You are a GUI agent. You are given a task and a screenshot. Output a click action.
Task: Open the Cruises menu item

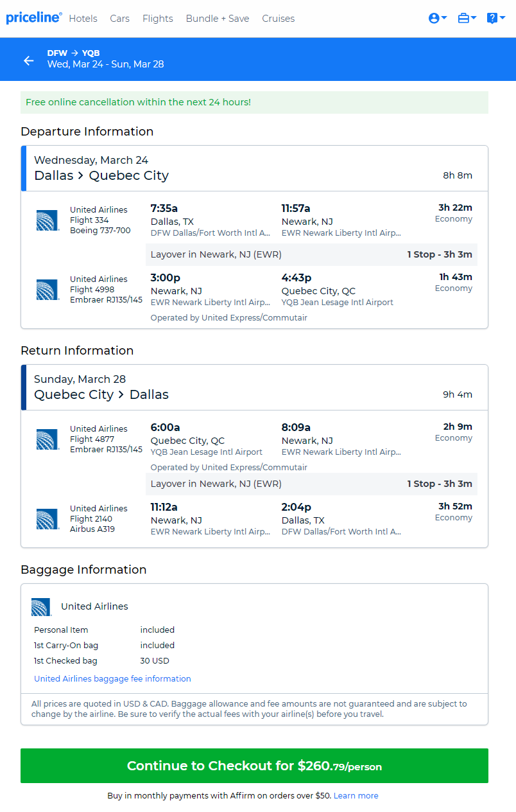[x=279, y=19]
